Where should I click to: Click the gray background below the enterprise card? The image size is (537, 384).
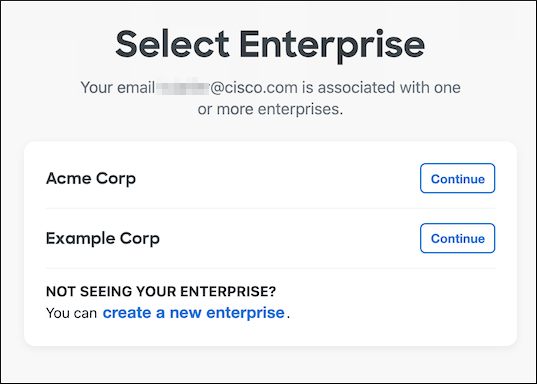point(270,365)
